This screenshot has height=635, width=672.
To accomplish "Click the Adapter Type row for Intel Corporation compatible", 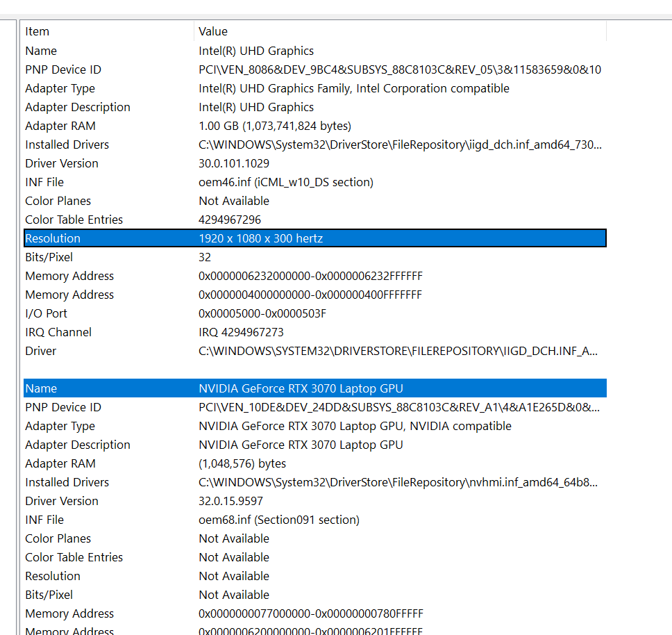I will (315, 88).
